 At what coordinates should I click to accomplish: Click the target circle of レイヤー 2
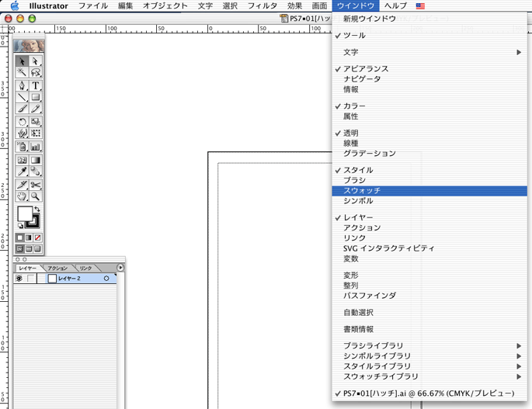106,279
